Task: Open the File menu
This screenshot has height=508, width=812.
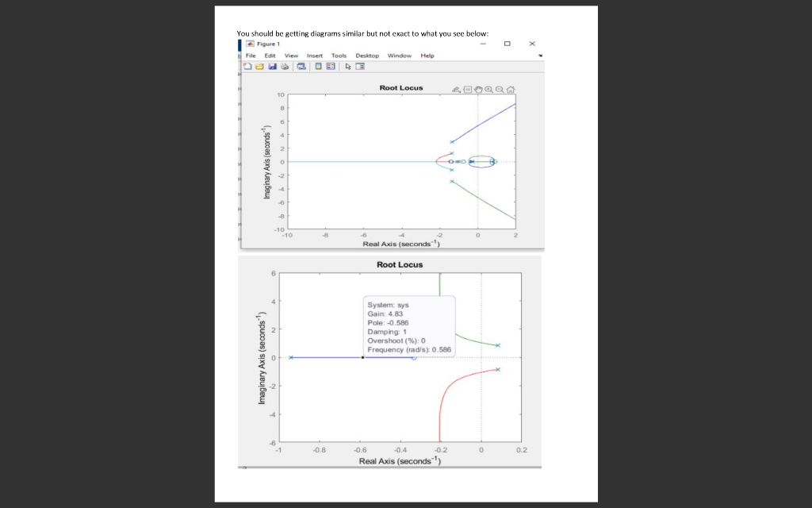Action: click(250, 56)
